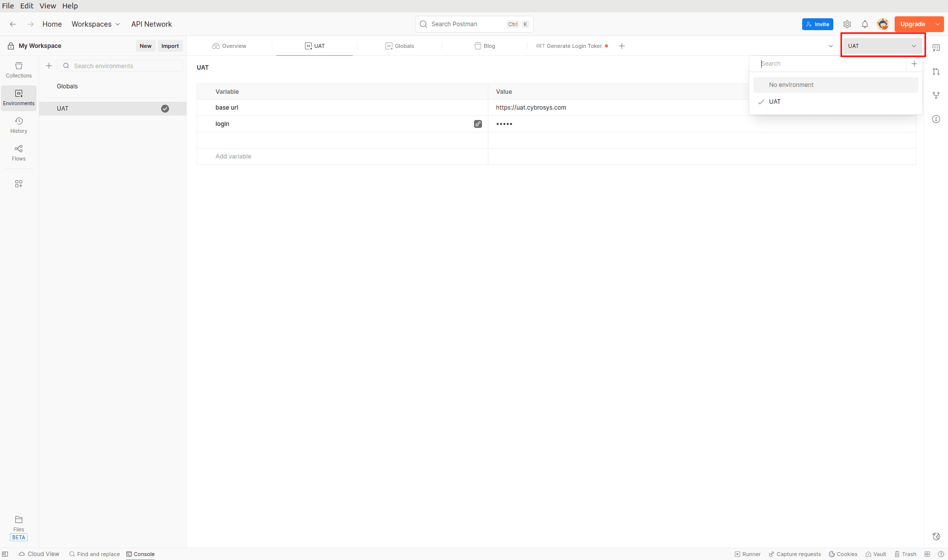Open the Files BETA sidebar panel
The image size is (948, 560).
point(18,525)
